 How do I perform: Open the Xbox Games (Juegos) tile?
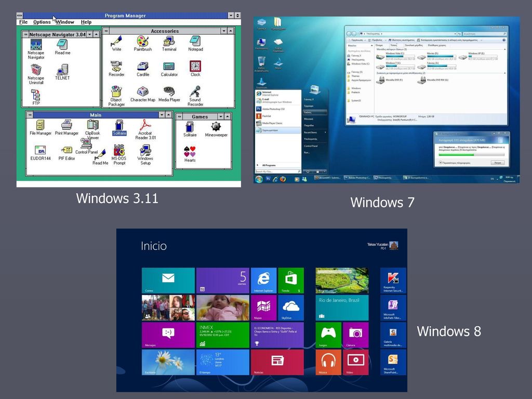click(328, 335)
